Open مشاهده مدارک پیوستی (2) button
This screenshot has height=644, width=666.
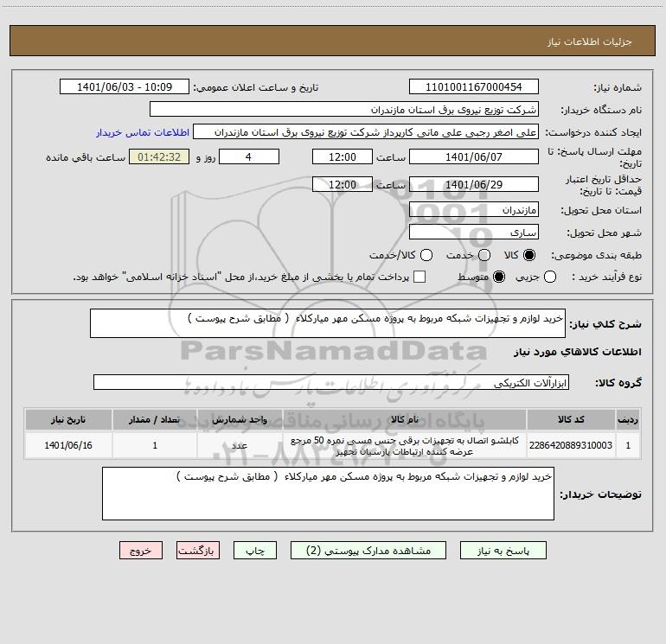pyautogui.click(x=368, y=551)
